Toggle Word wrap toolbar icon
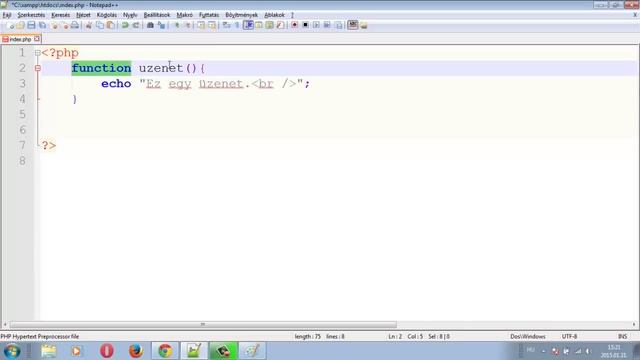Viewport: 640px width, 360px height. coord(227,25)
